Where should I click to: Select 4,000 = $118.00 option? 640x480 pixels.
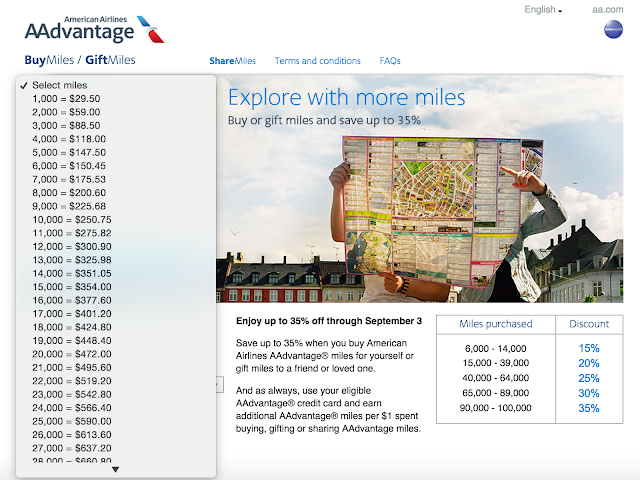pos(116,139)
